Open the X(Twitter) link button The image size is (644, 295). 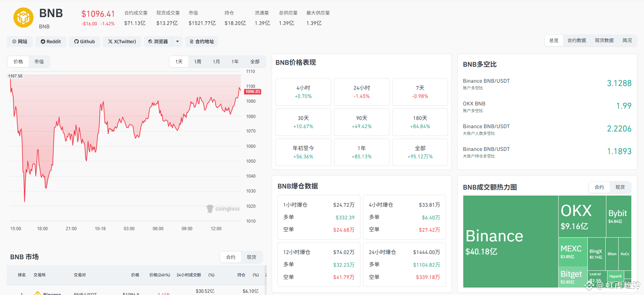coord(122,42)
